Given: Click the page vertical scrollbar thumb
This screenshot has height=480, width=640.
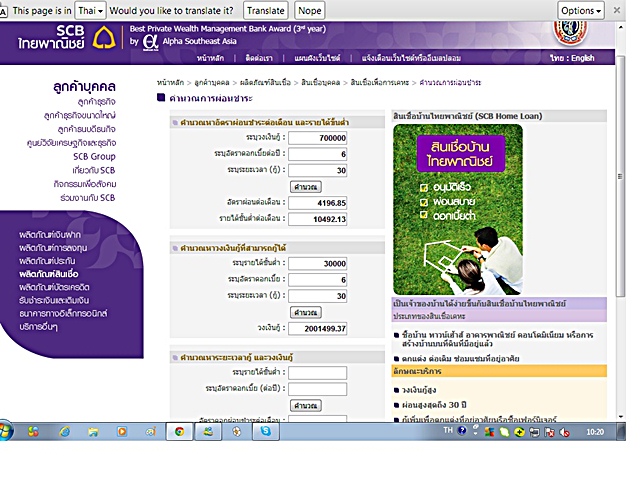Looking at the screenshot, I should pyautogui.click(x=620, y=177).
